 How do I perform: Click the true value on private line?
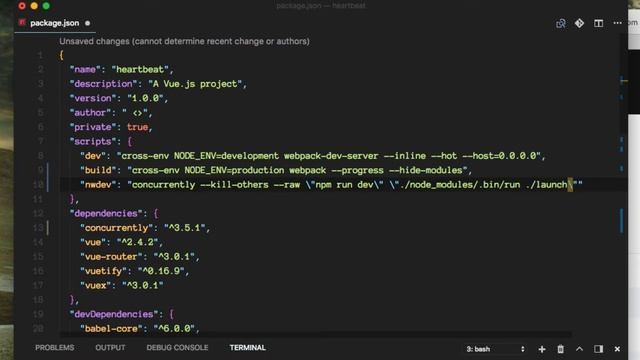click(138, 127)
